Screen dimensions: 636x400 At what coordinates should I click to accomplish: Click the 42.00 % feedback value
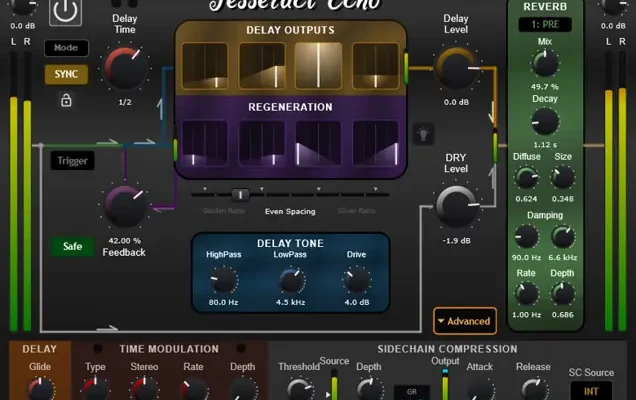[125, 241]
